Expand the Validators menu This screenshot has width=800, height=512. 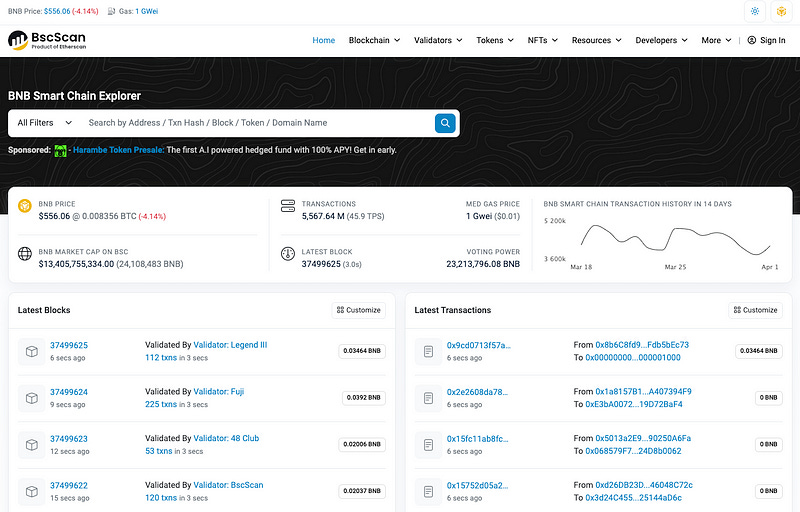tap(438, 40)
